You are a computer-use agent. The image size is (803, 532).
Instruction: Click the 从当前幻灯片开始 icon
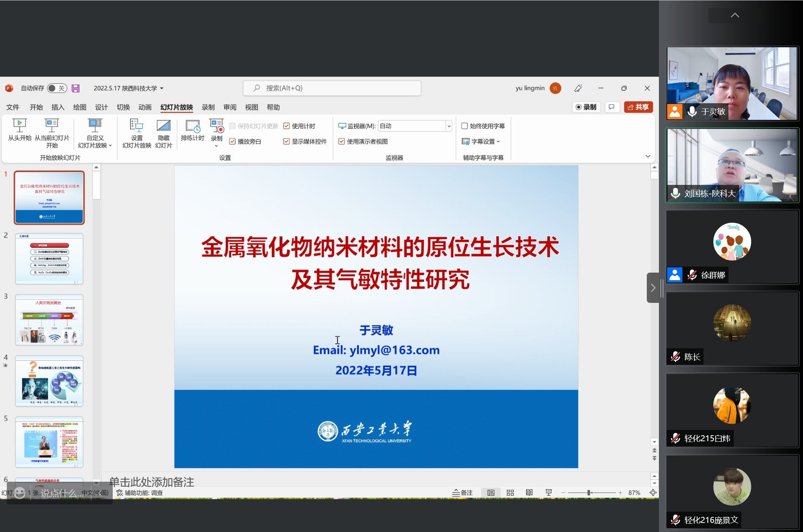tap(52, 125)
